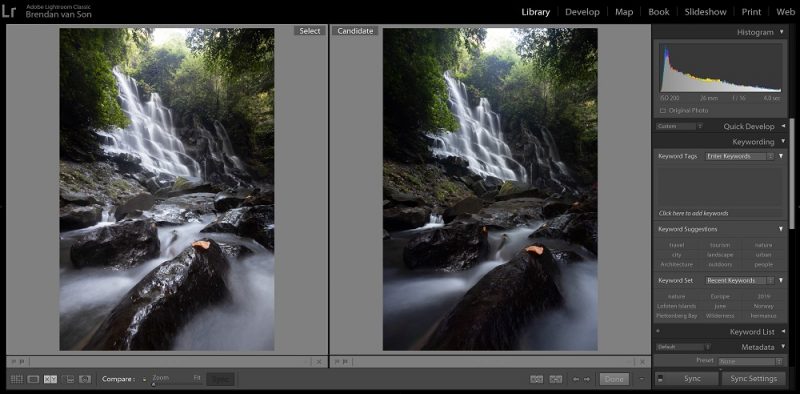Click the Select waterfall photo
Screen dimensions: 800x394
click(167, 189)
